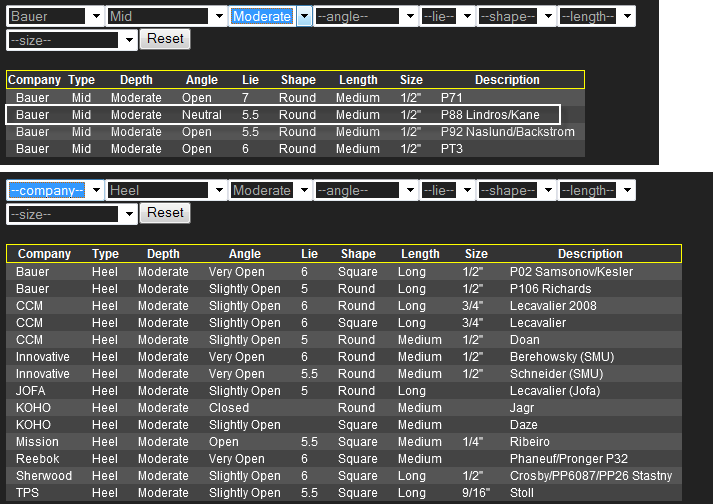The image size is (713, 504).
Task: Select the Daze row
Action: point(344,425)
